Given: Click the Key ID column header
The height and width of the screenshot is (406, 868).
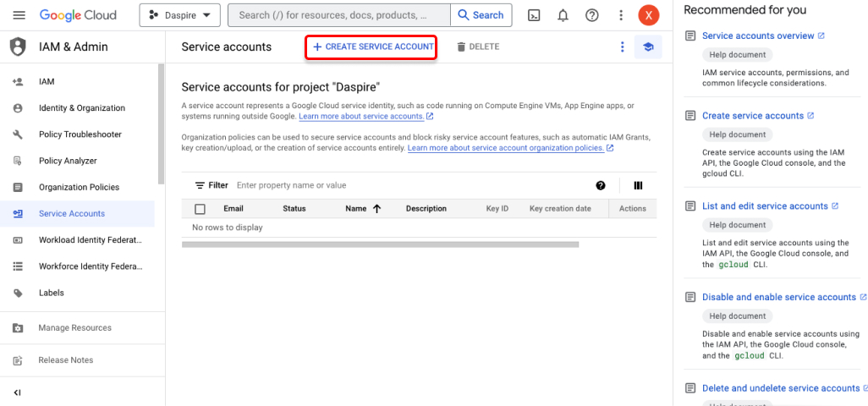Looking at the screenshot, I should click(x=497, y=209).
